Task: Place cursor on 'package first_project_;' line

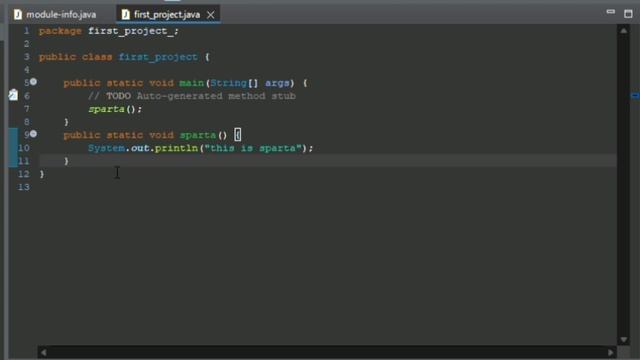Action: (109, 31)
